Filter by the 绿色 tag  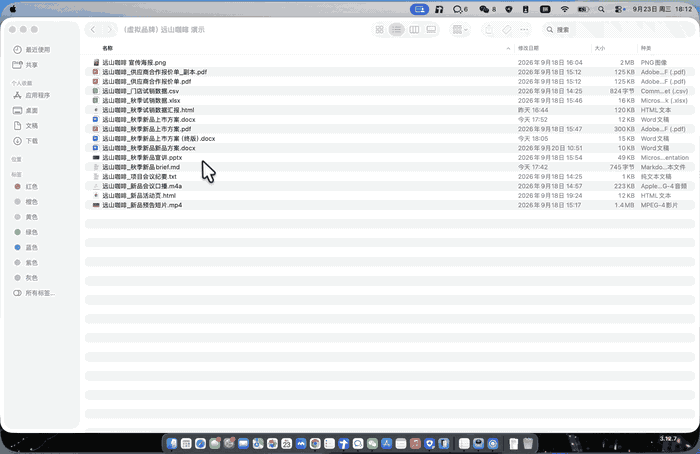[31, 232]
